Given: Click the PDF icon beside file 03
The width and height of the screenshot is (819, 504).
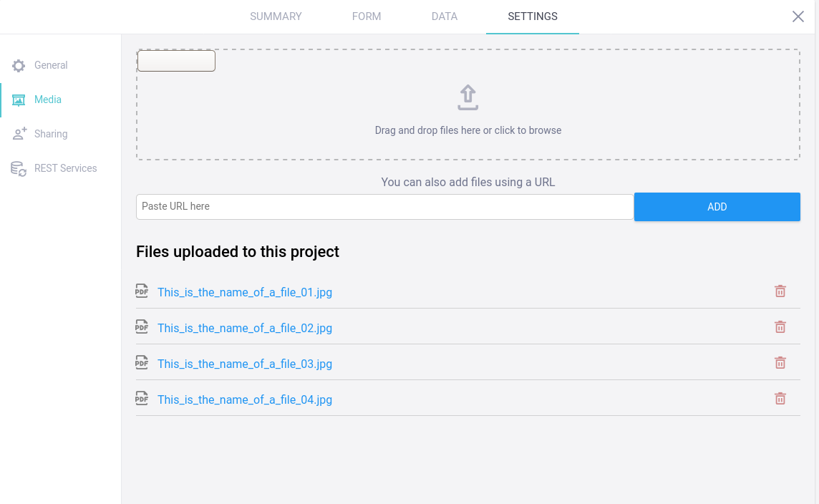Looking at the screenshot, I should pos(142,362).
